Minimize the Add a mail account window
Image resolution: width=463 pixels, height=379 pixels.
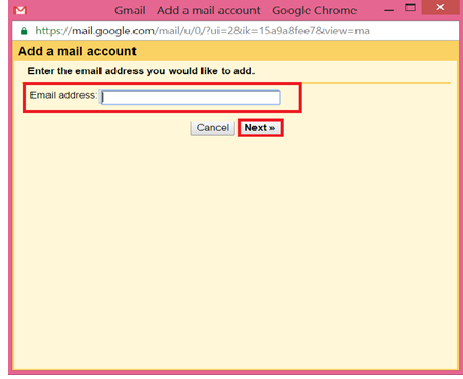point(389,10)
